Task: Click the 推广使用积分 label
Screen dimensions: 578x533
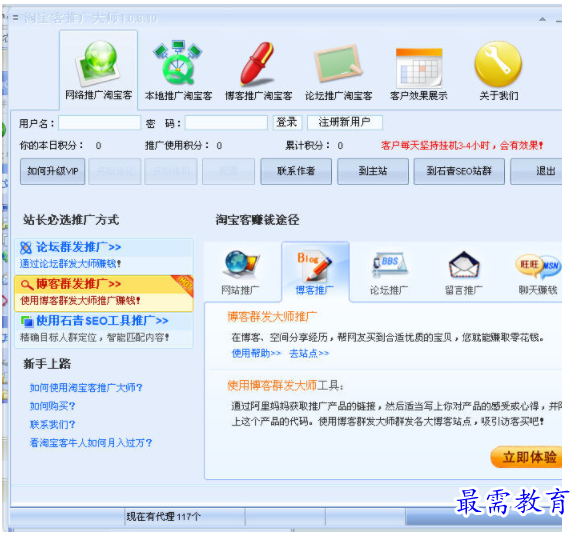Action: [177, 146]
